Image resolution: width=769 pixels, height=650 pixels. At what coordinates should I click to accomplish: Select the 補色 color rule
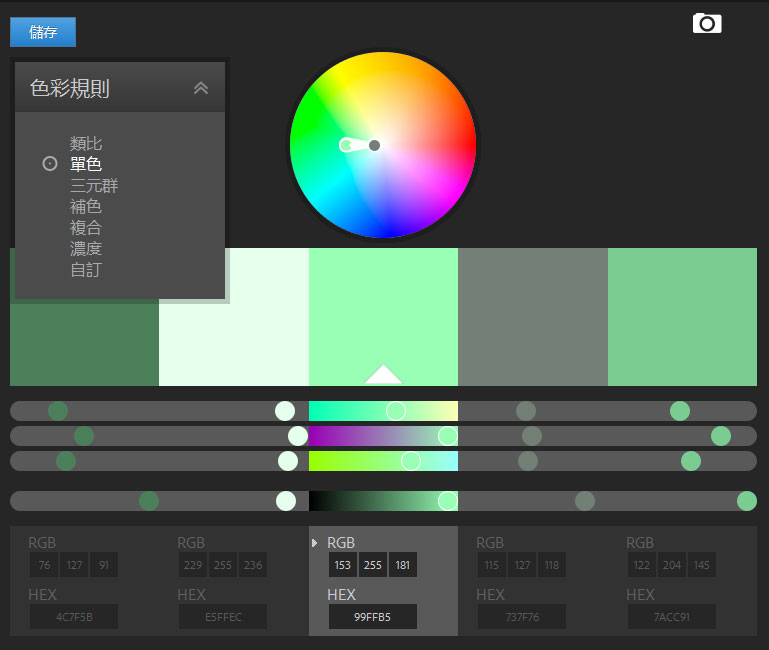coord(86,207)
